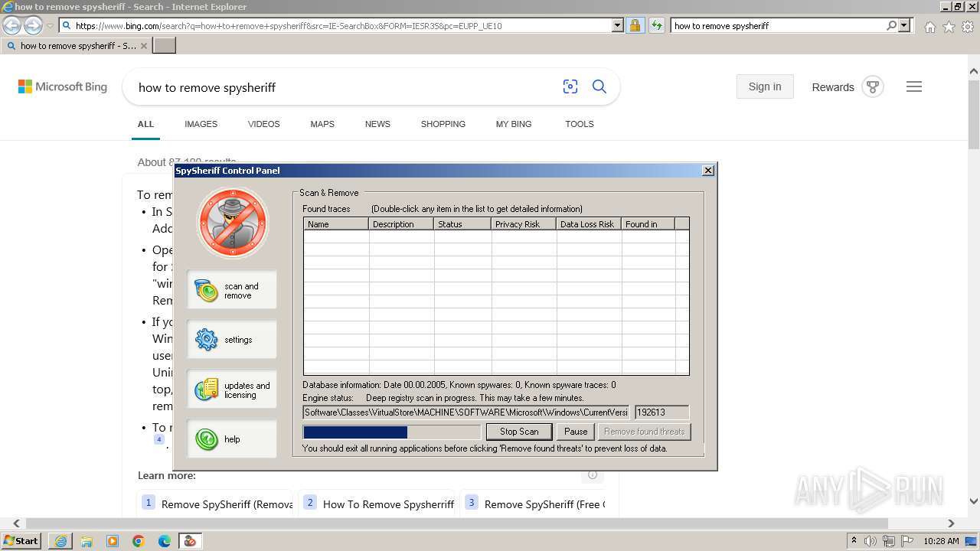Sort found traces by Name column
Viewport: 980px width, 551px height.
tap(336, 224)
